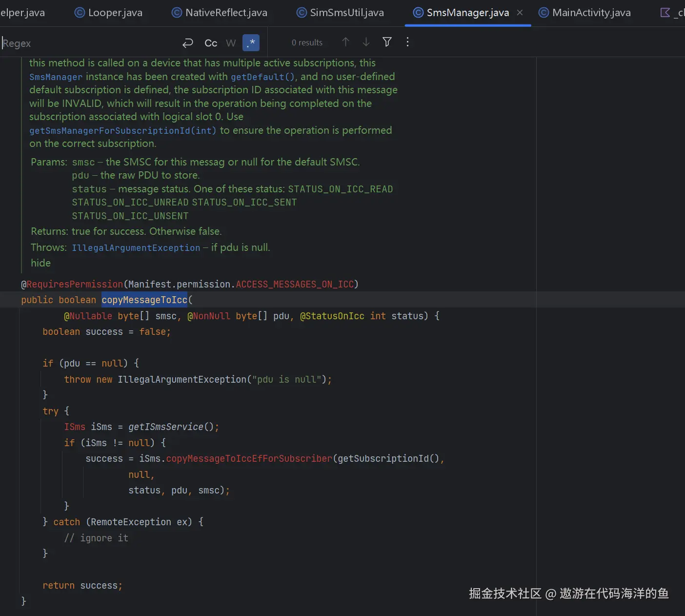Click the class icon on SmsManager.java tab
The height and width of the screenshot is (616, 685).
(x=418, y=13)
